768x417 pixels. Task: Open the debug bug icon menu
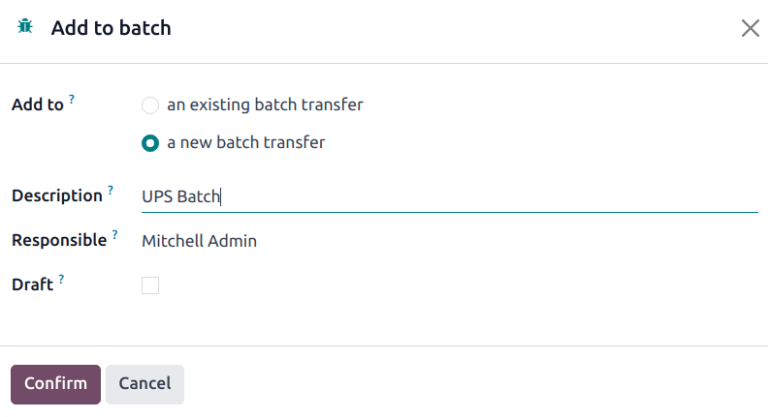[x=25, y=27]
